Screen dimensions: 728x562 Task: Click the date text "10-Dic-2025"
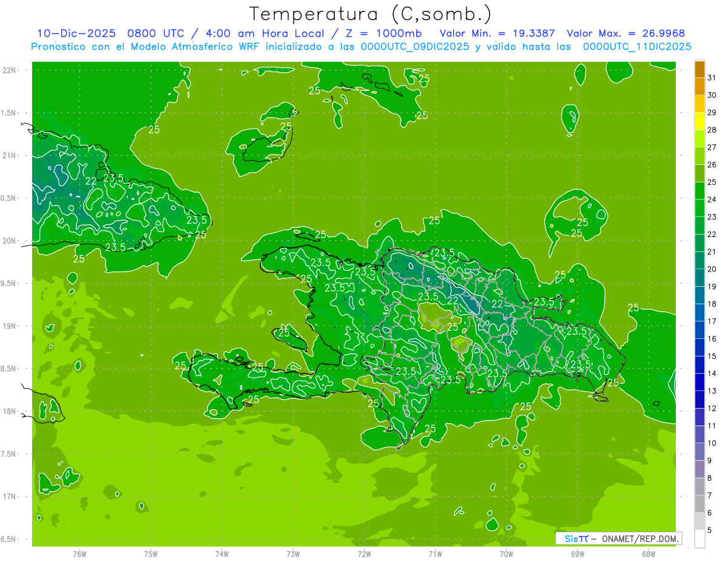tap(76, 33)
